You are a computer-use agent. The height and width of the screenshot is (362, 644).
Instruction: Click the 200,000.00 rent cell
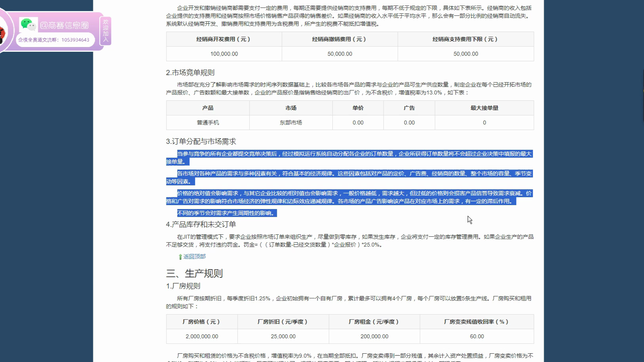374,336
